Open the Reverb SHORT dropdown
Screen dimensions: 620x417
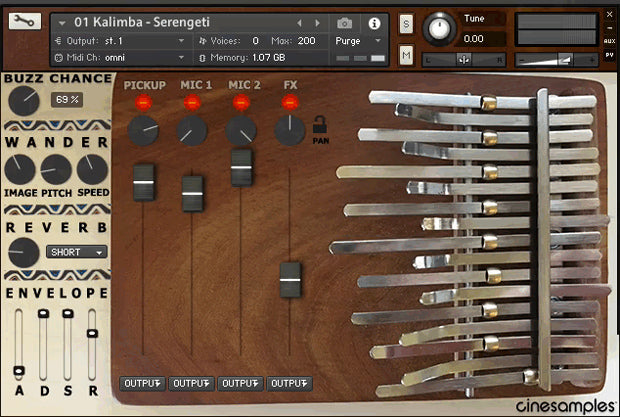[77, 252]
